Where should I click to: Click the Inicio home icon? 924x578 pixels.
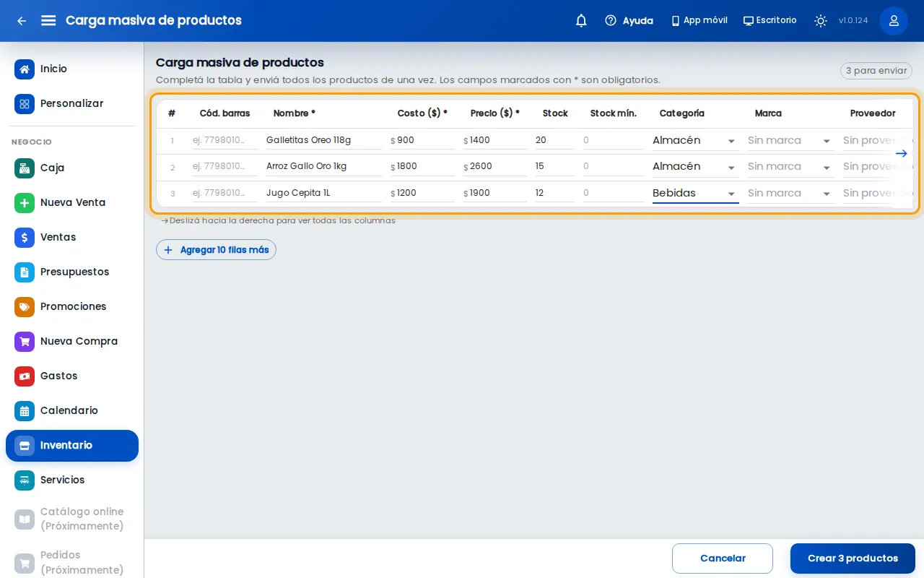tap(25, 69)
